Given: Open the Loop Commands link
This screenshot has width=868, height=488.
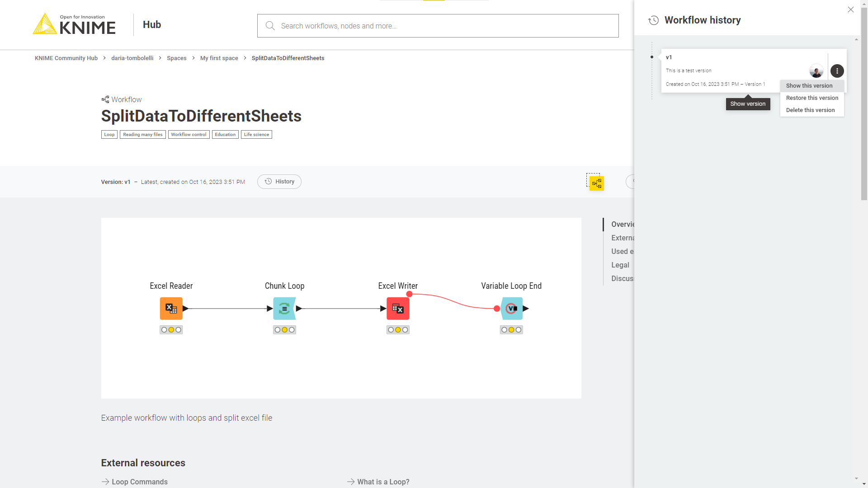Looking at the screenshot, I should (140, 482).
